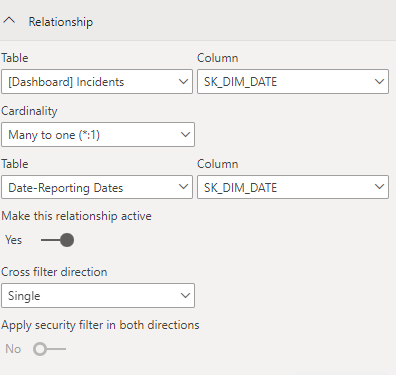Toggle Apply security filter in both directions

click(x=50, y=349)
